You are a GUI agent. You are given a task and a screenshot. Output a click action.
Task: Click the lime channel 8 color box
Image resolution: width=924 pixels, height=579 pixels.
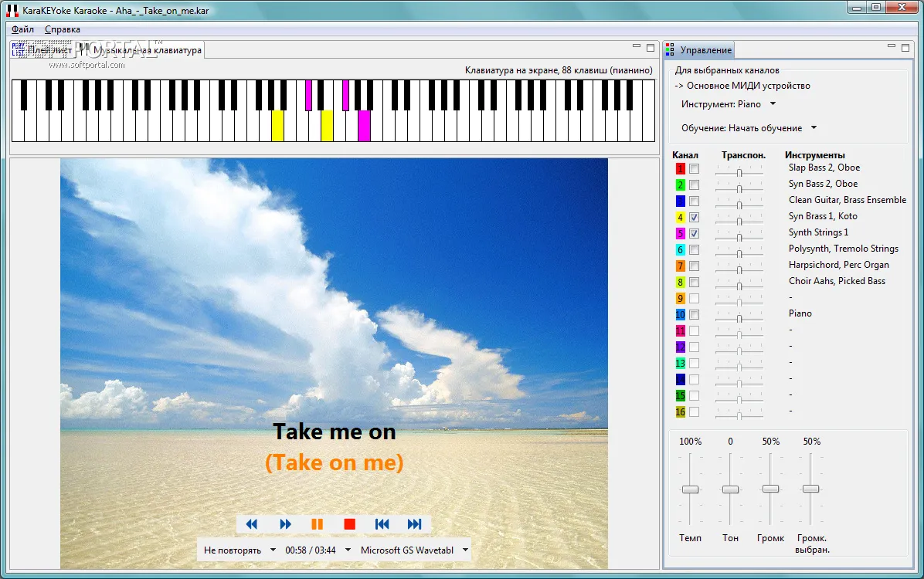[x=680, y=282]
